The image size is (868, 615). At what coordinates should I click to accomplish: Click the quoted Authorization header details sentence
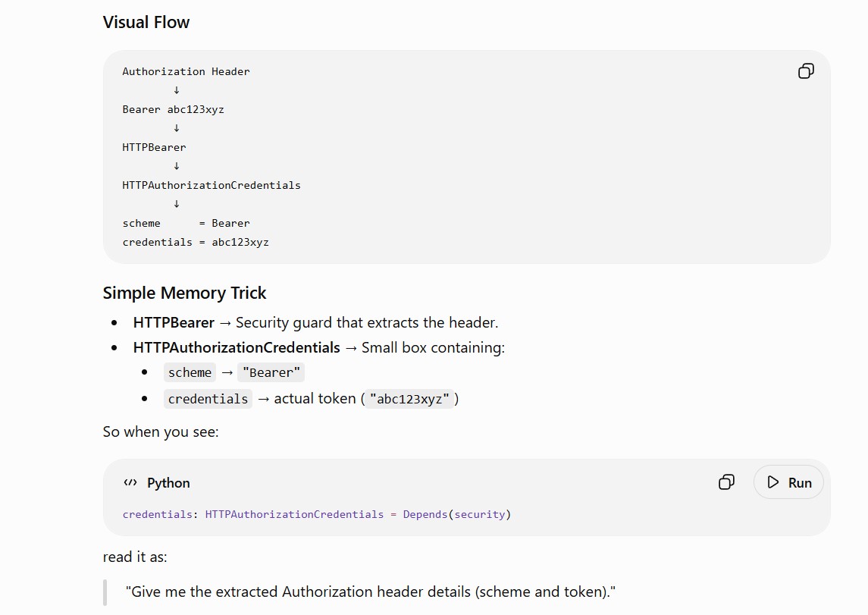click(x=371, y=591)
